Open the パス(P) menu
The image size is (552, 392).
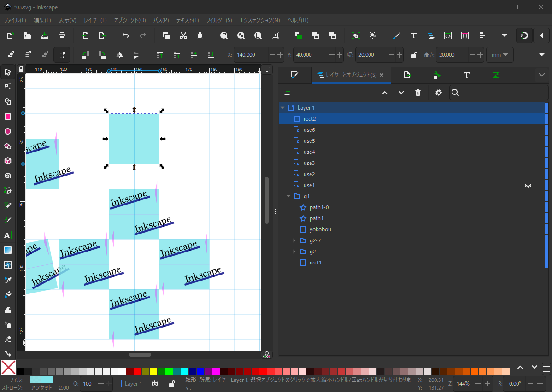[161, 20]
